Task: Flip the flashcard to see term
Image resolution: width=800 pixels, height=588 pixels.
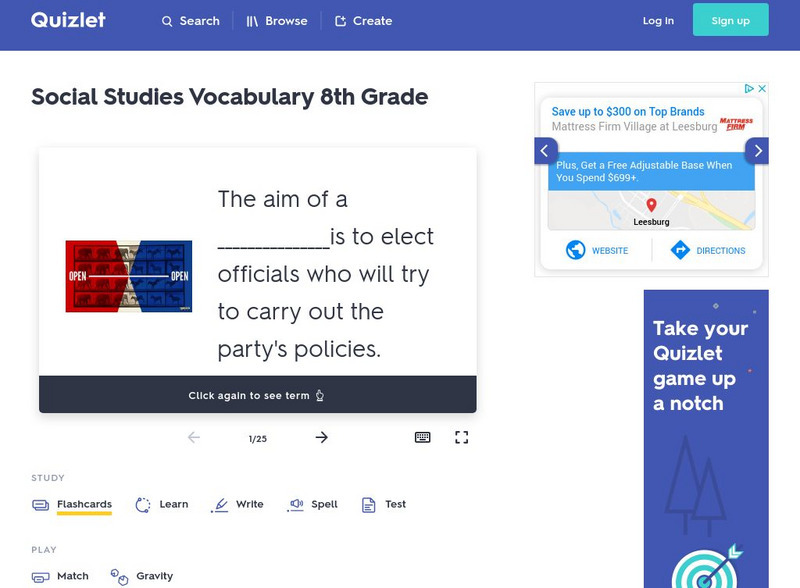Action: pos(257,395)
